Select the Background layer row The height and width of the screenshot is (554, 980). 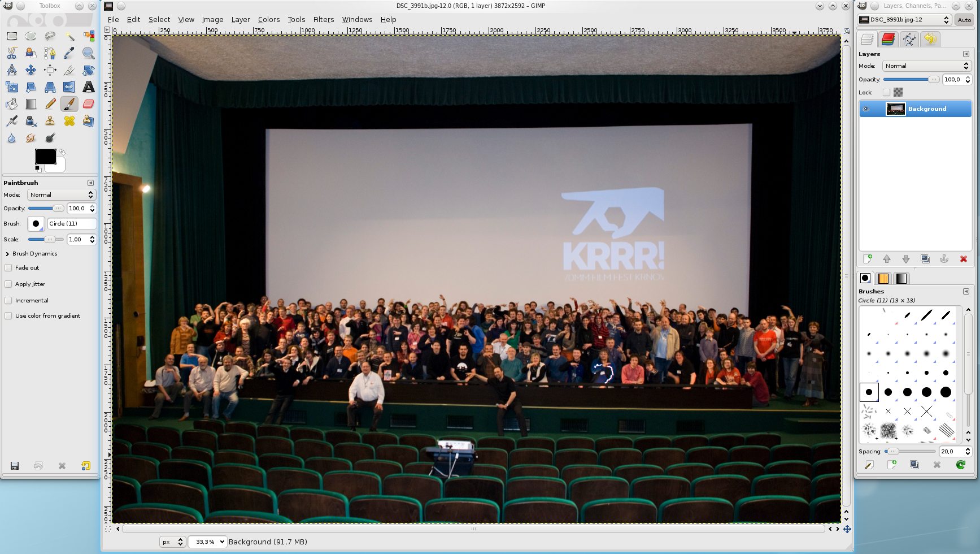point(915,109)
